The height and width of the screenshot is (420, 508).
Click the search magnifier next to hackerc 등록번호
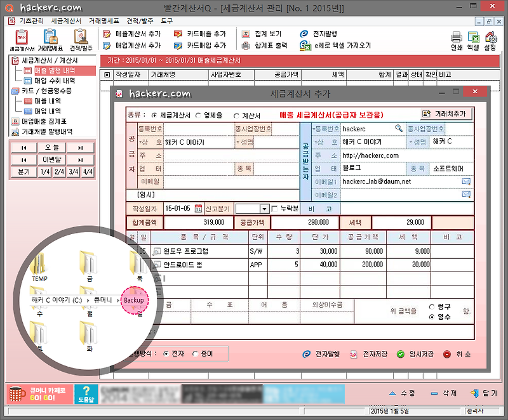tap(399, 128)
